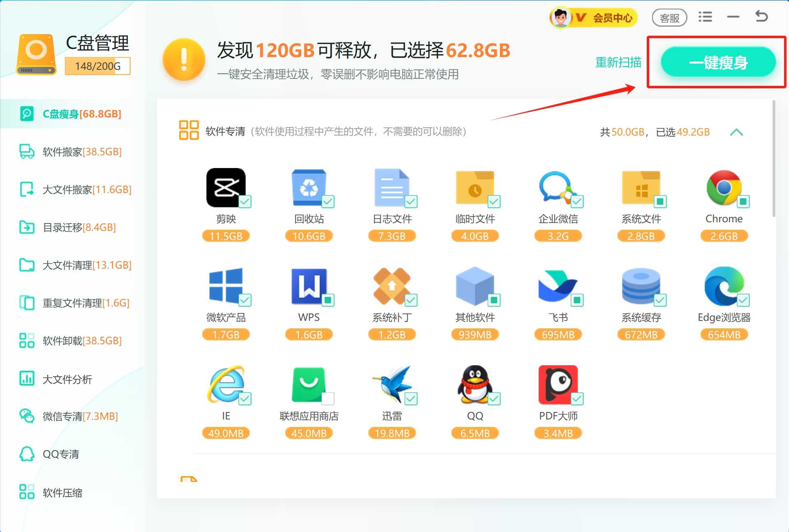
Task: Click the 日志文件 7.3GB size badge
Action: [392, 236]
